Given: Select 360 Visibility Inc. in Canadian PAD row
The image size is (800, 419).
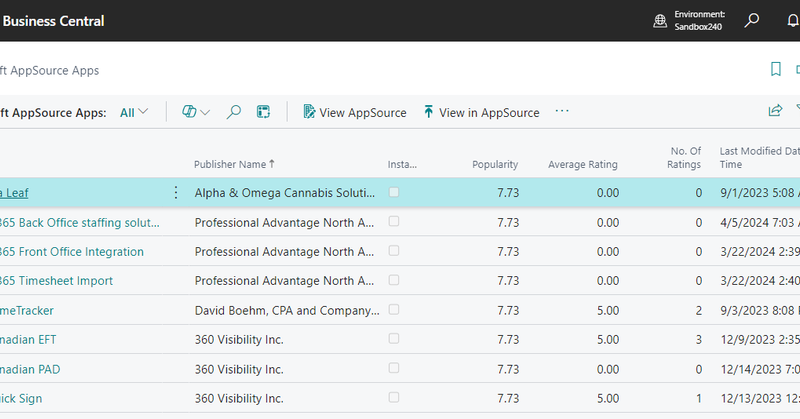Looking at the screenshot, I should tap(239, 369).
